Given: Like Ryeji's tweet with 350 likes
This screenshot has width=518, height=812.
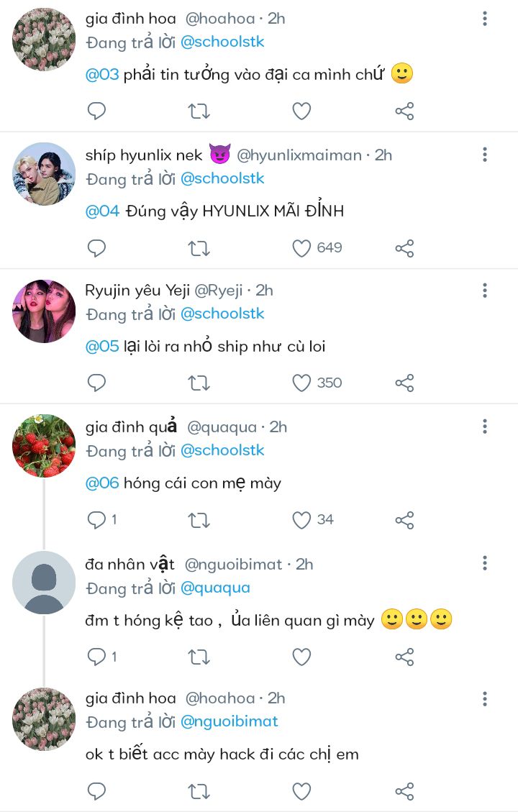Looking at the screenshot, I should click(301, 383).
